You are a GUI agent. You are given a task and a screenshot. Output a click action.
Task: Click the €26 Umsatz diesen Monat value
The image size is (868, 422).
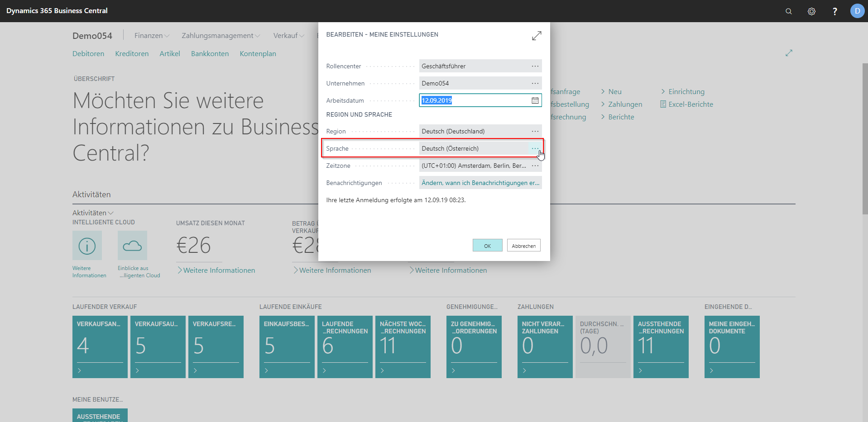click(x=193, y=246)
